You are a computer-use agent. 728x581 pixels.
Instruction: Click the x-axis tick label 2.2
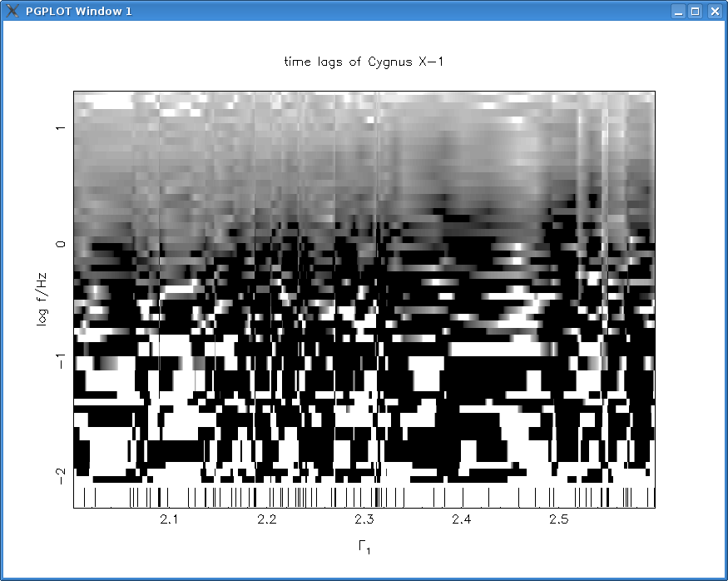pyautogui.click(x=266, y=519)
